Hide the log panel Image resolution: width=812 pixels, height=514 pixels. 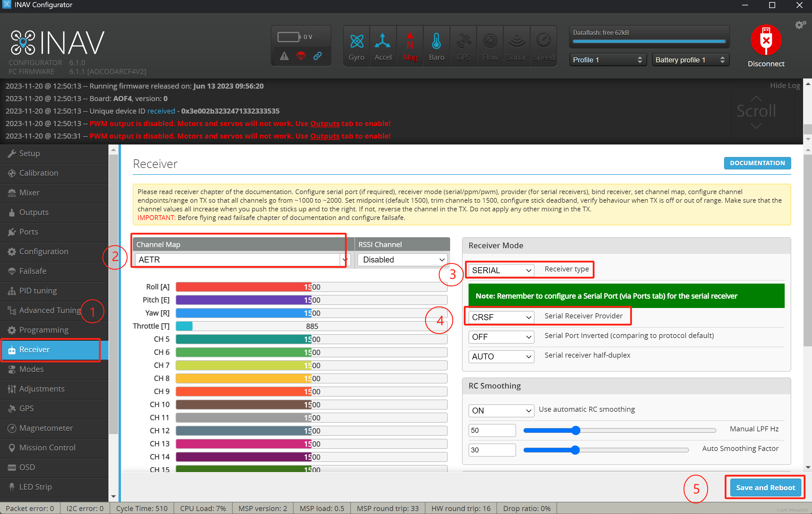tap(784, 86)
